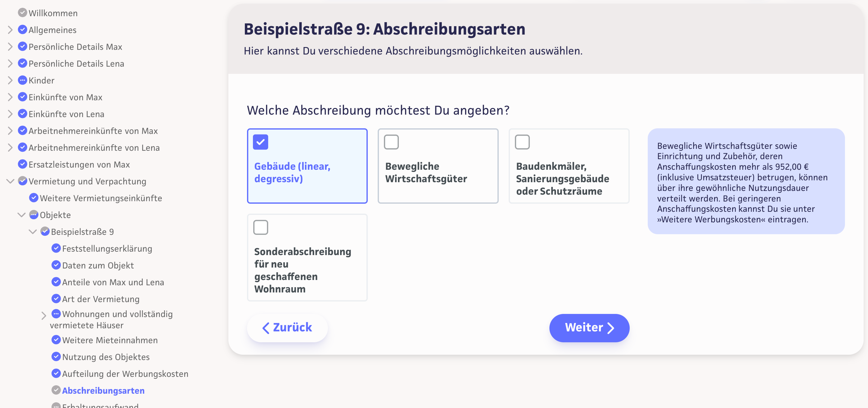Click the status icon beside Objekte
This screenshot has height=408, width=868.
[34, 215]
